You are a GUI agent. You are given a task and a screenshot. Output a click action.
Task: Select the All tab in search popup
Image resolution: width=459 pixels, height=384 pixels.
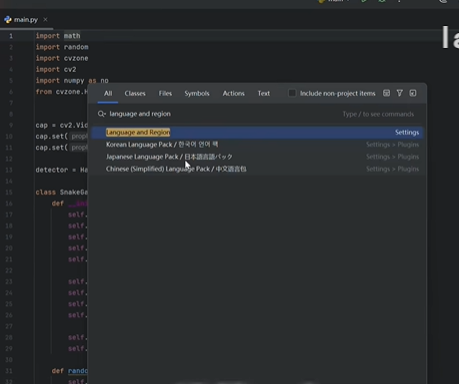(108, 94)
